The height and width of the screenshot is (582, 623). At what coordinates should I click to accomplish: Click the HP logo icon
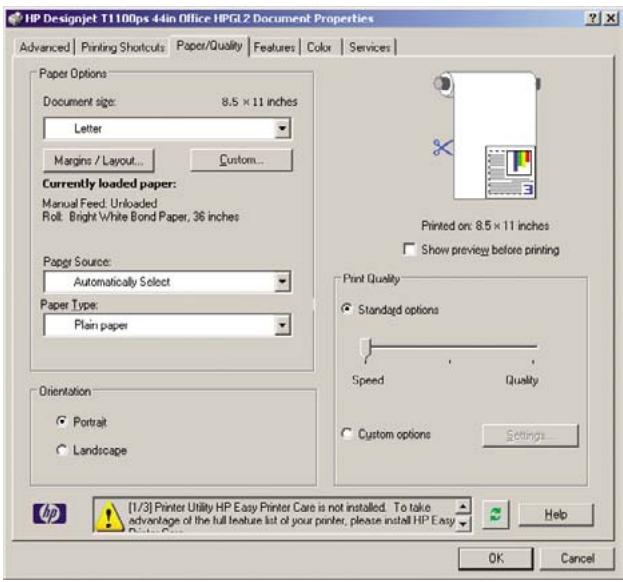click(x=50, y=513)
